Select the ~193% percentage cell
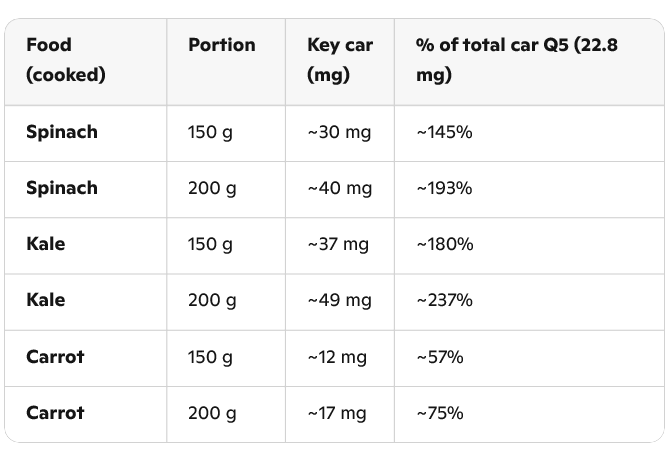Viewport: 670px width, 460px height. tap(444, 188)
